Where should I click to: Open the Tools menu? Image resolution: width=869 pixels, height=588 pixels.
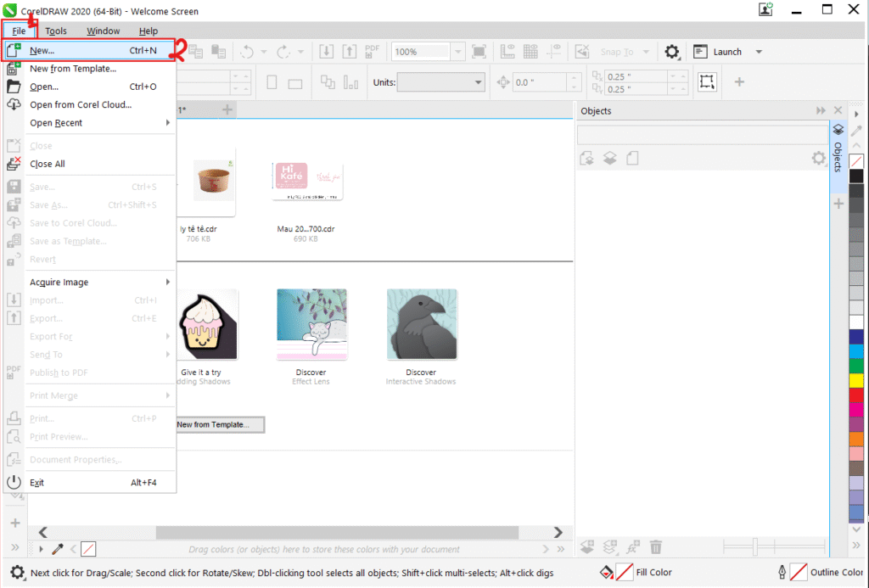(x=56, y=31)
